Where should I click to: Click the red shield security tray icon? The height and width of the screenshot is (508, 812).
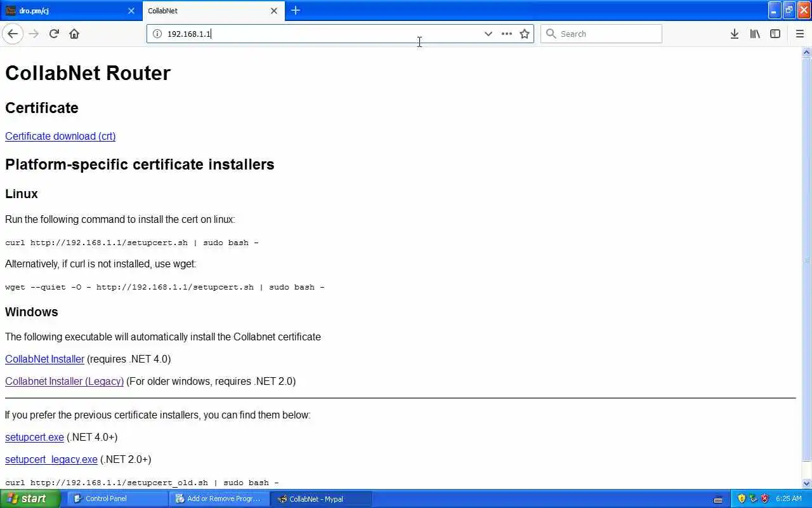764,498
